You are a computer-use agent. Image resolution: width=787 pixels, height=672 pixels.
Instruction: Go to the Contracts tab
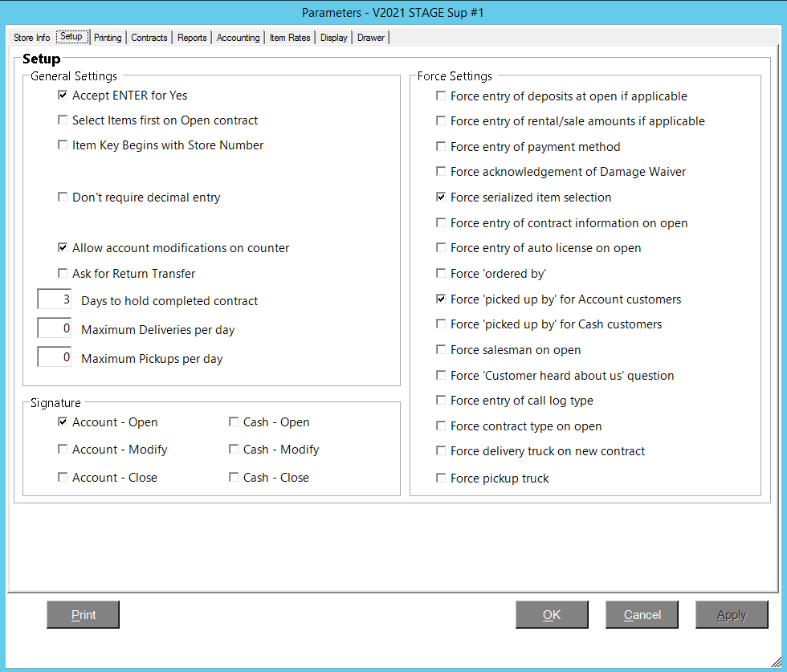coord(149,38)
